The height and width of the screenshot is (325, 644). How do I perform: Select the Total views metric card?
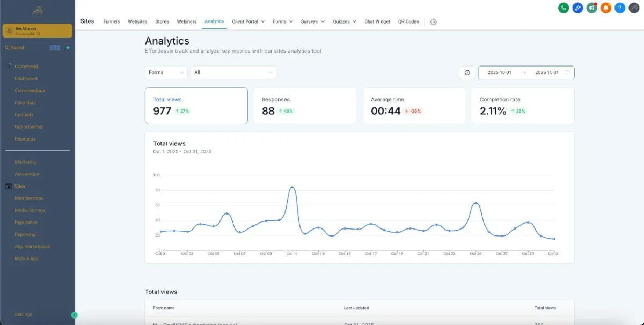click(x=196, y=106)
